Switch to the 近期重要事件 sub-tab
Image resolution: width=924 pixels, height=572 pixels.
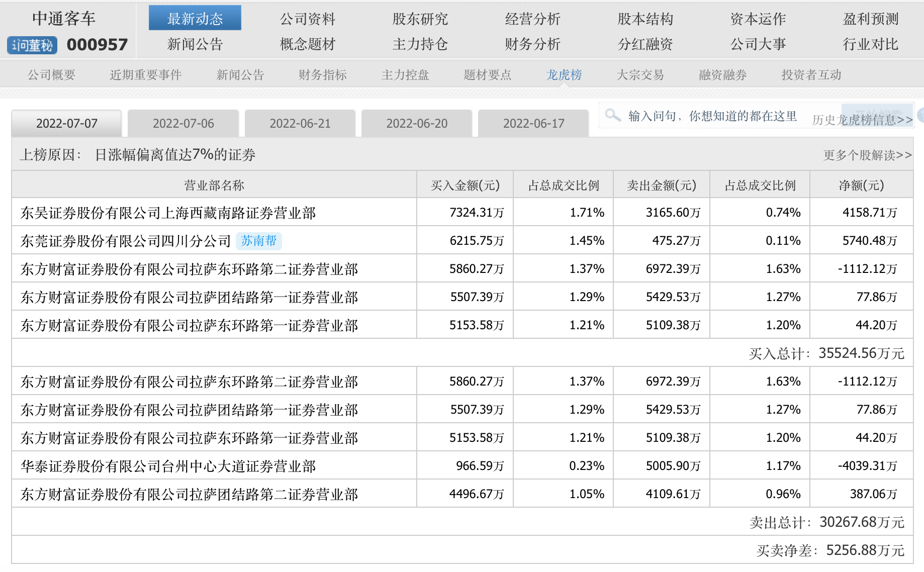pos(146,74)
